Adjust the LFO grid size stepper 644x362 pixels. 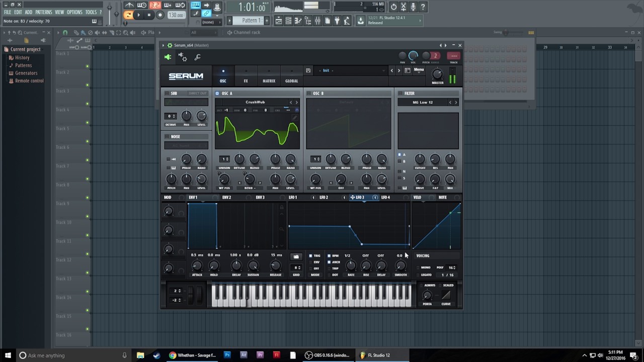point(296,267)
